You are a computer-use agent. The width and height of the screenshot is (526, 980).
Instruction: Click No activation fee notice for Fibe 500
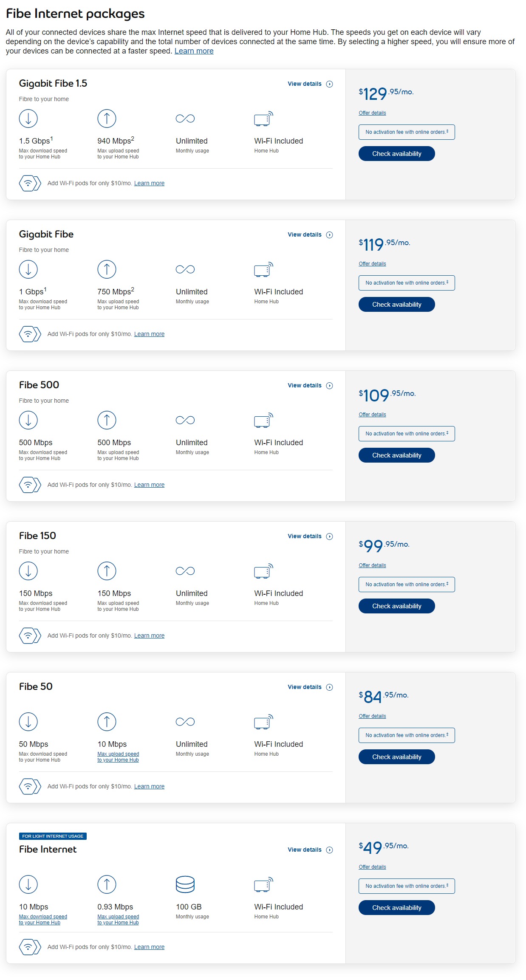click(407, 434)
